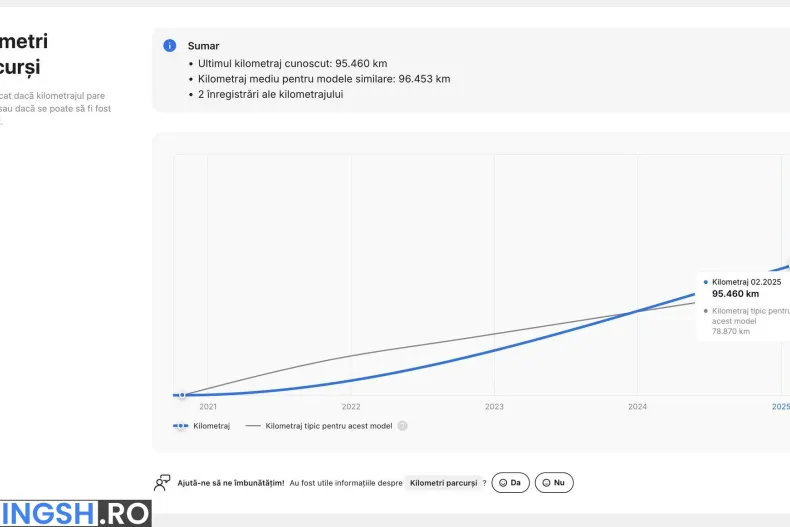Viewport: 790px width, 527px height.
Task: Click the gray typical mileage legend line icon
Action: (252, 425)
